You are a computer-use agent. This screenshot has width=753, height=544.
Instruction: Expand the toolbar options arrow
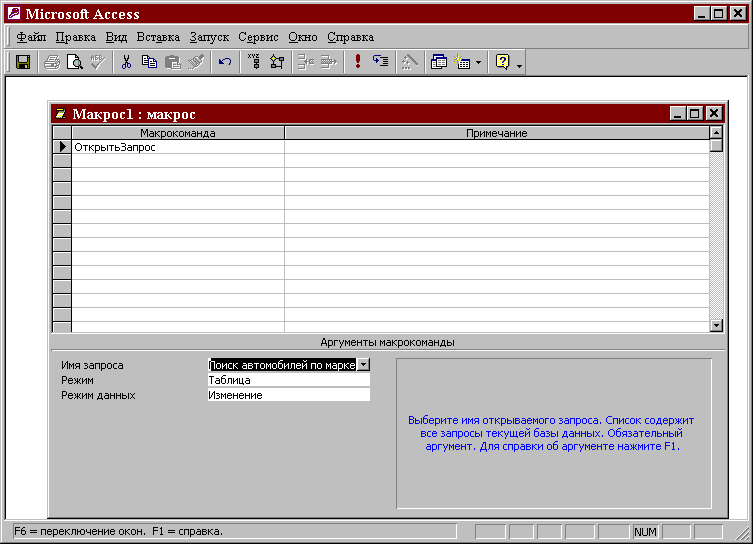pyautogui.click(x=519, y=64)
